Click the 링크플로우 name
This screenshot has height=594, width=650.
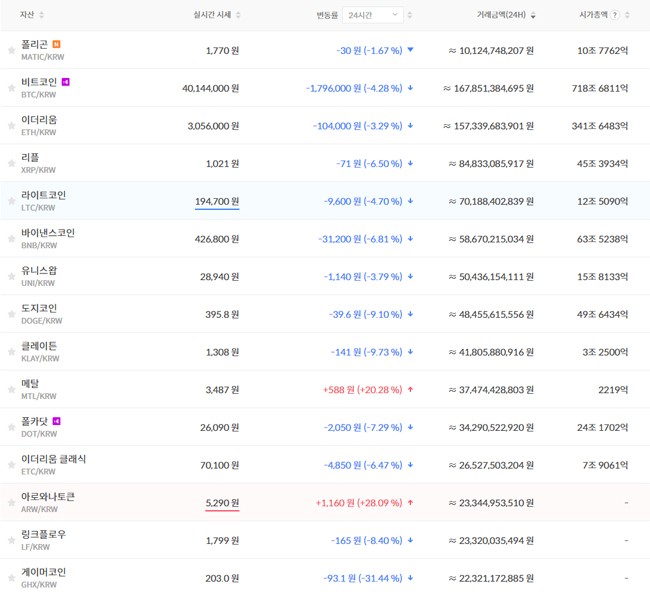(44, 534)
